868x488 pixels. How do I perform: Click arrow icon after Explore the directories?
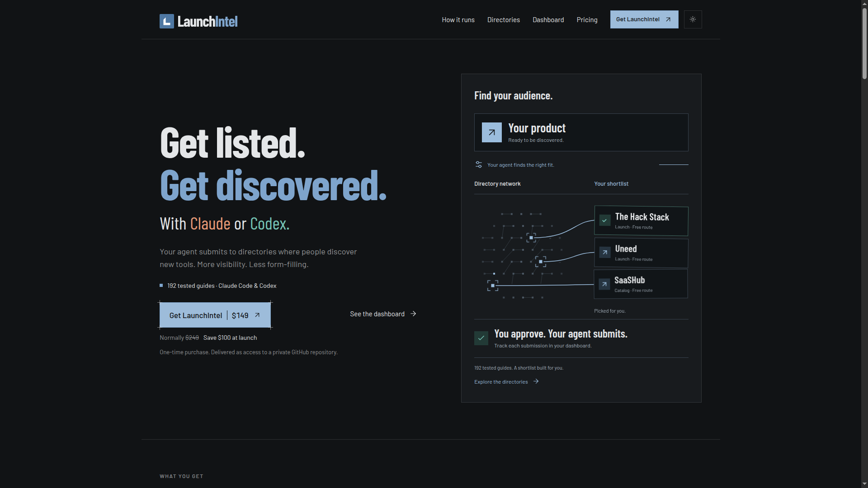click(536, 381)
